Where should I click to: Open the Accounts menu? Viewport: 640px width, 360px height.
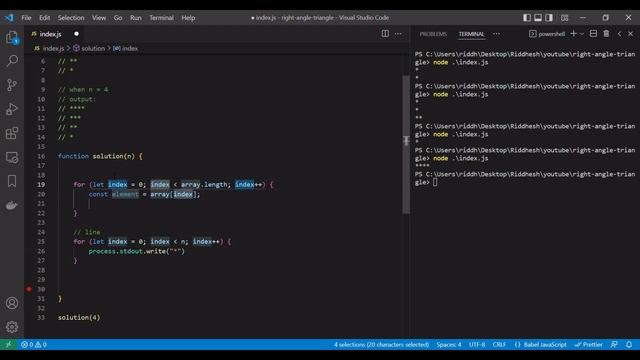pyautogui.click(x=12, y=303)
